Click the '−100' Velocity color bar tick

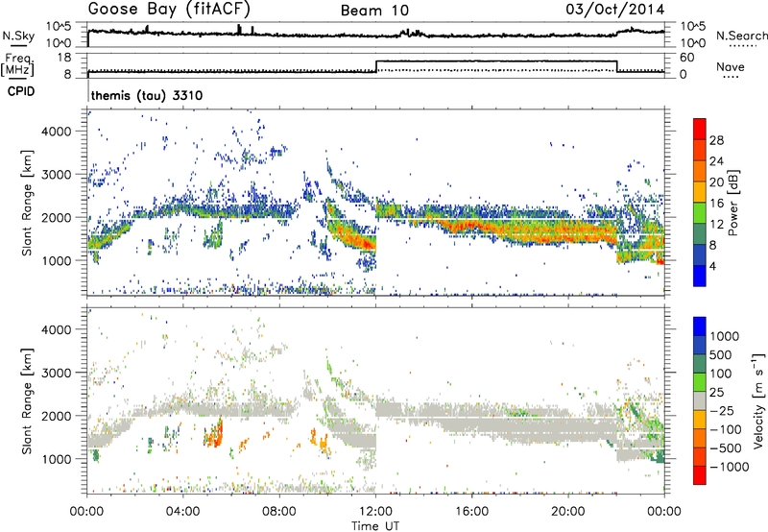click(726, 429)
